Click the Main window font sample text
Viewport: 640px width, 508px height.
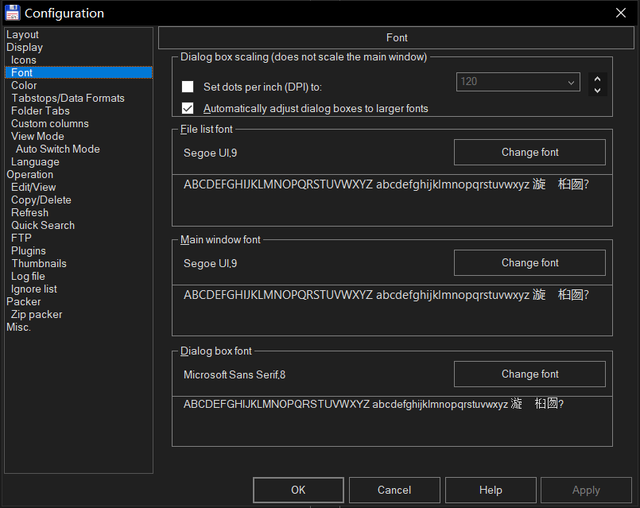point(386,295)
